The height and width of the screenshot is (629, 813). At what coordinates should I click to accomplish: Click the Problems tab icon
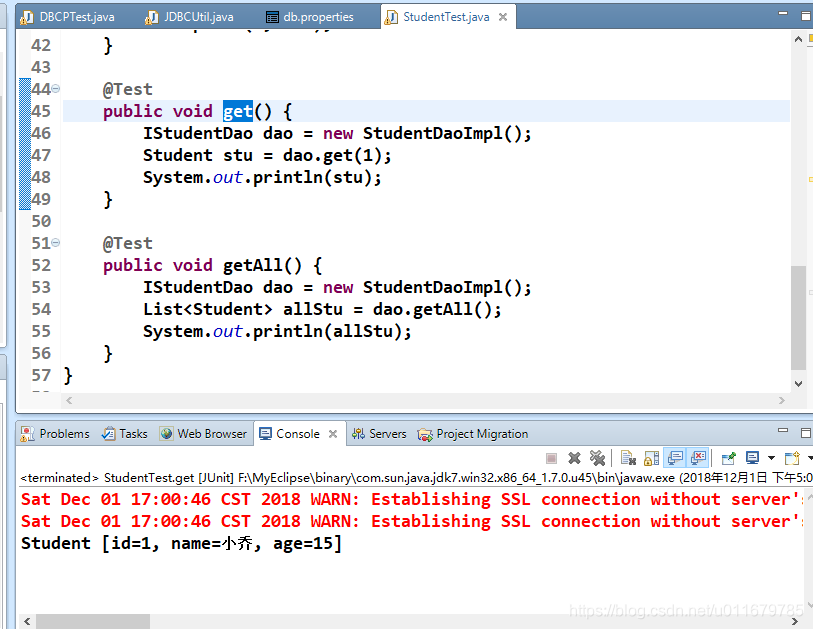tap(27, 434)
